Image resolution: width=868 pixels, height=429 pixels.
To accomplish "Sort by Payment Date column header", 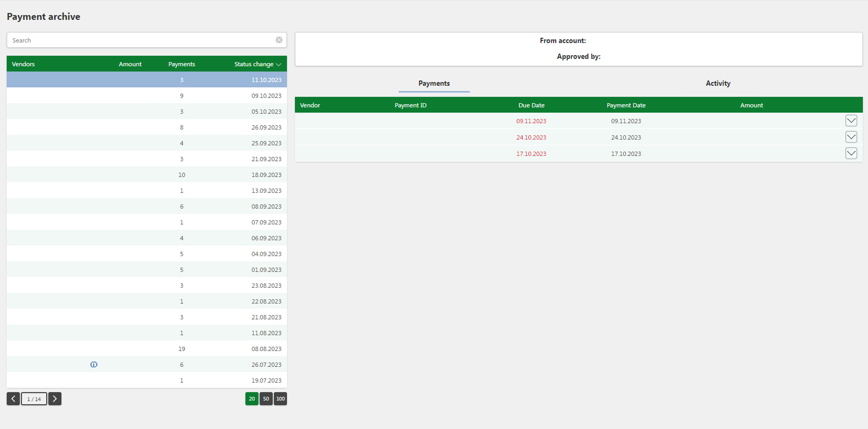I will pyautogui.click(x=626, y=105).
